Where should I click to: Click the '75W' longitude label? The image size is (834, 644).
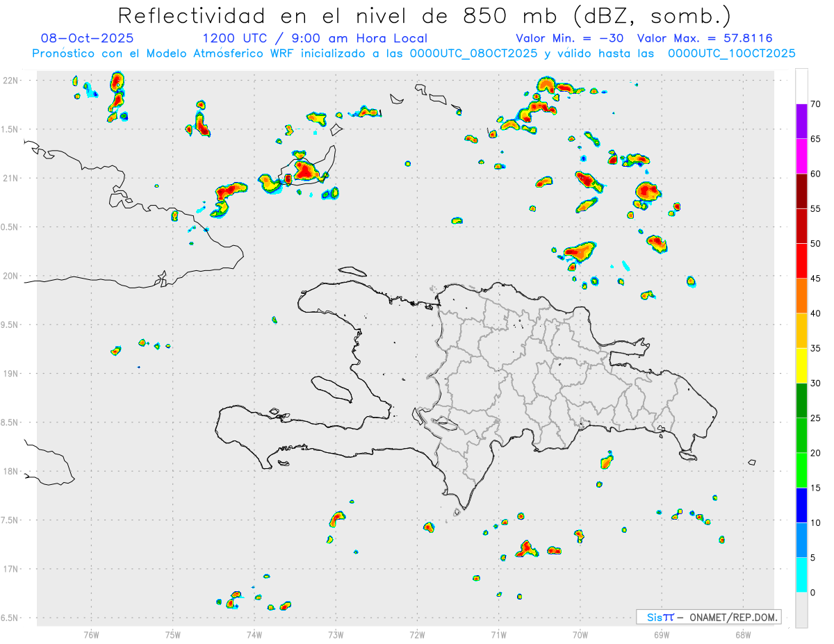point(173,634)
